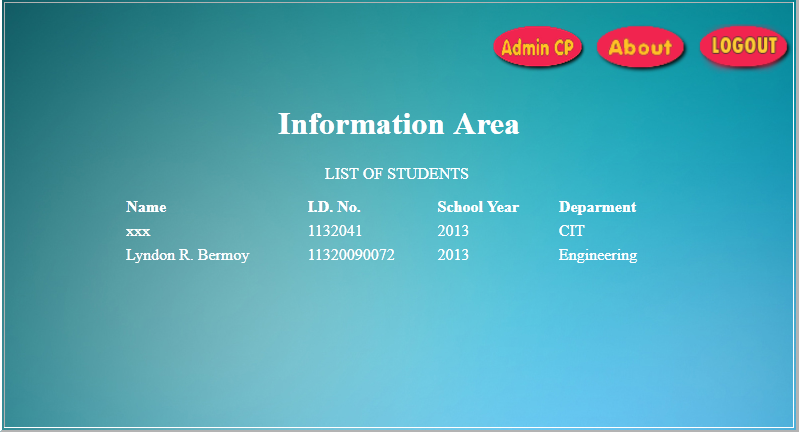
Task: Select student name xxx
Action: click(x=138, y=231)
